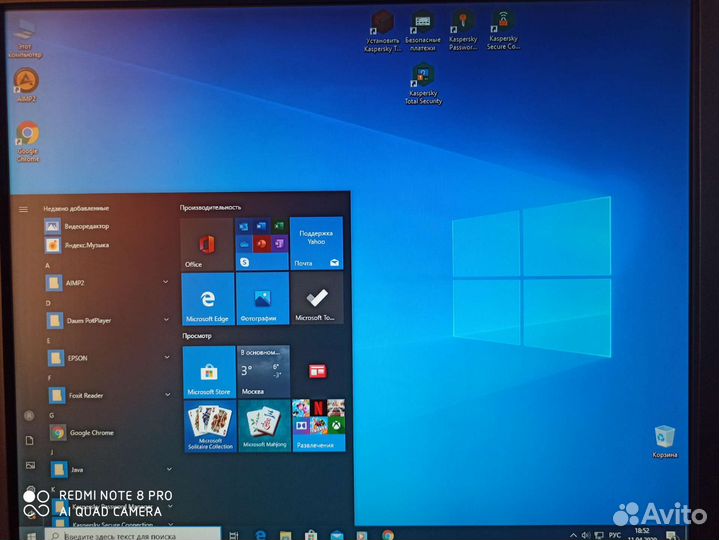Click the Производительность group header

pyautogui.click(x=210, y=207)
